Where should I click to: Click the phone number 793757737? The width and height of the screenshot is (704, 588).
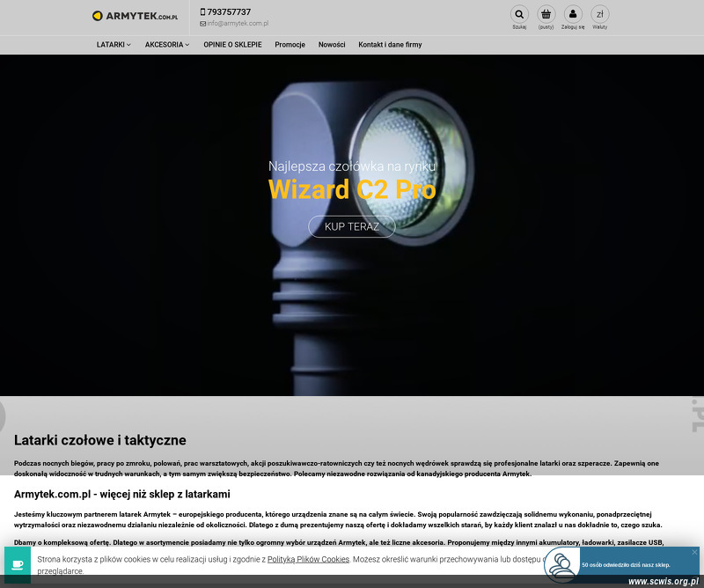click(229, 12)
